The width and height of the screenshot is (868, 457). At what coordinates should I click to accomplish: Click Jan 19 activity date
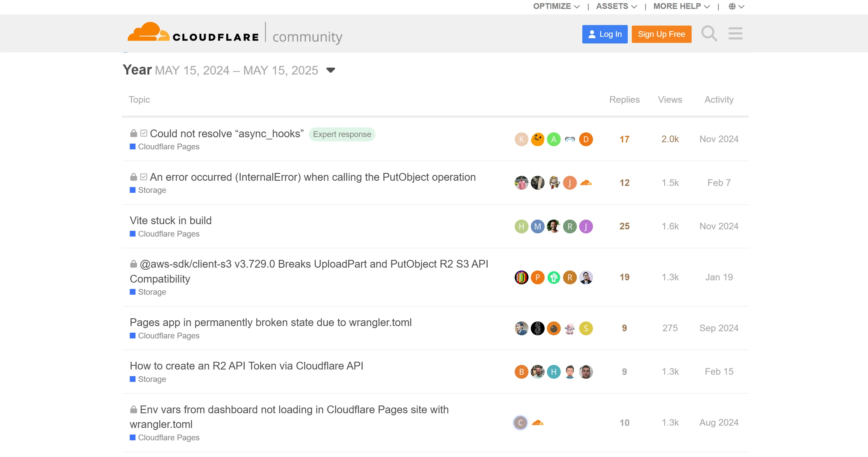click(x=719, y=277)
